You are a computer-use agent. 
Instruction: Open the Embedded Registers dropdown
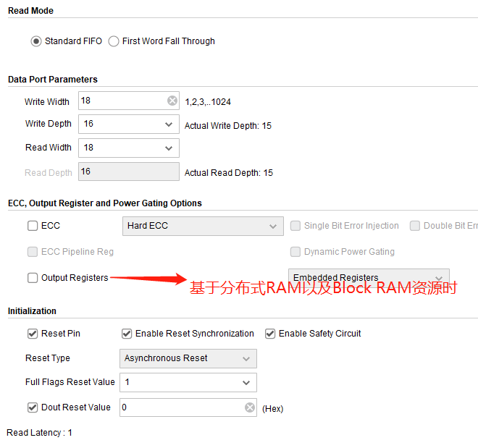coord(369,277)
